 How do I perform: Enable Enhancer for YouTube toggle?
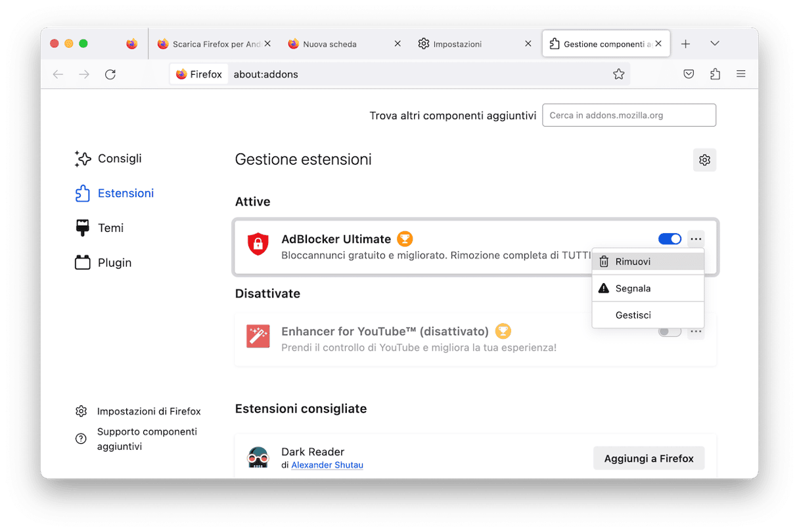tap(670, 332)
